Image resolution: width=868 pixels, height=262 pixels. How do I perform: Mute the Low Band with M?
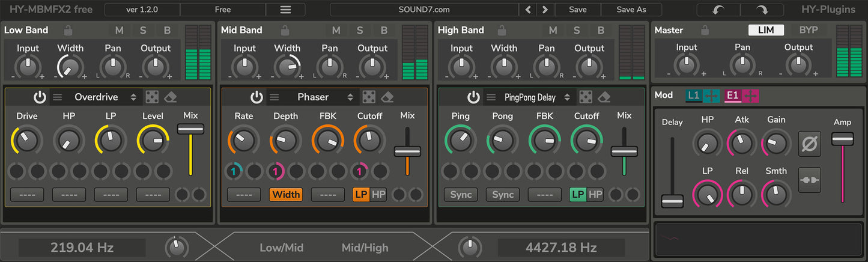click(x=119, y=30)
